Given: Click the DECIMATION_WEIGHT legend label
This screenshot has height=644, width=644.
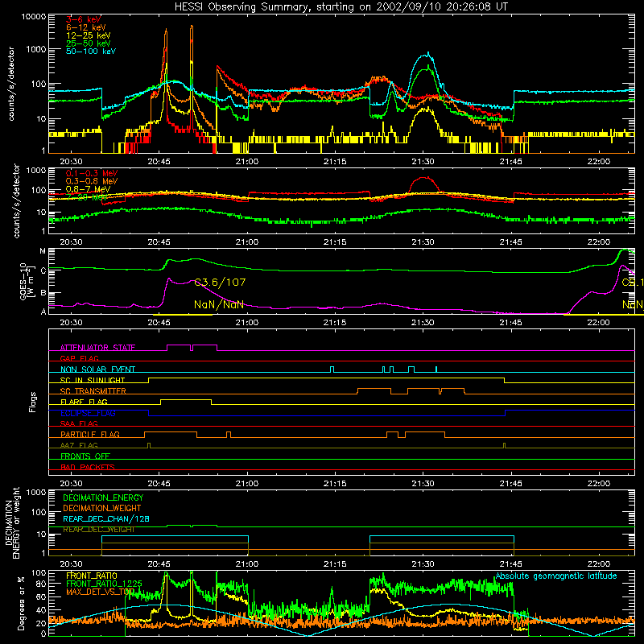Looking at the screenshot, I should tap(102, 509).
